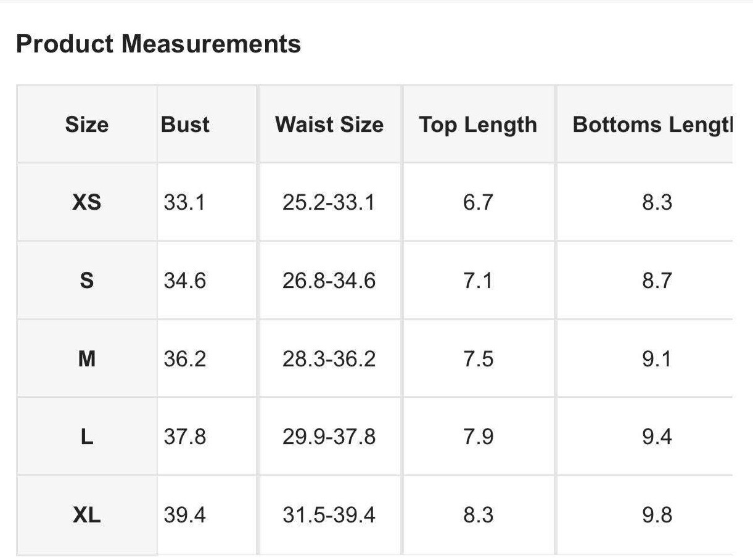The width and height of the screenshot is (753, 560).
Task: Click the 34.6 bust value for size S
Action: 185,281
